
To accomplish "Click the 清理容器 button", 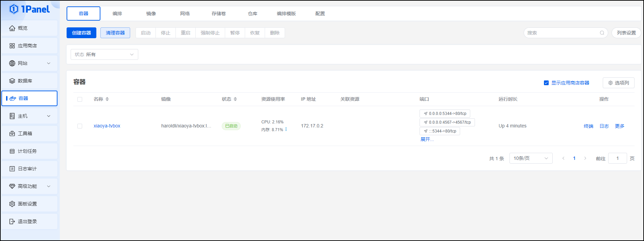I will coord(115,33).
